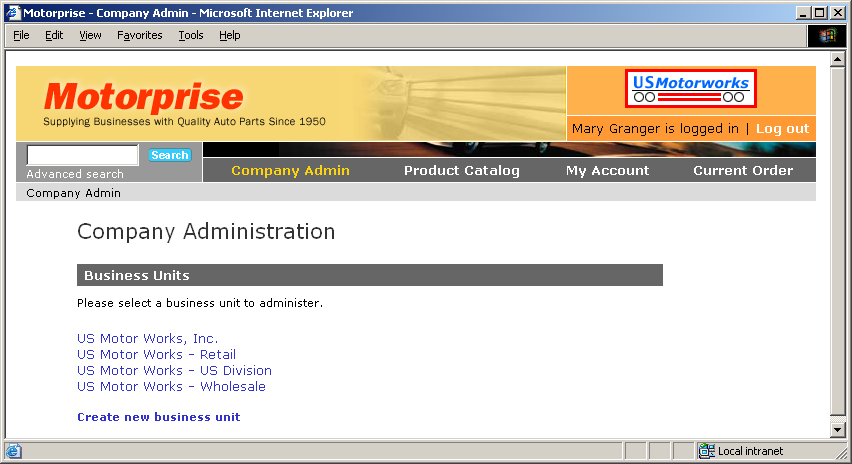Click Create new business unit link
This screenshot has height=464, width=852.
click(x=159, y=417)
